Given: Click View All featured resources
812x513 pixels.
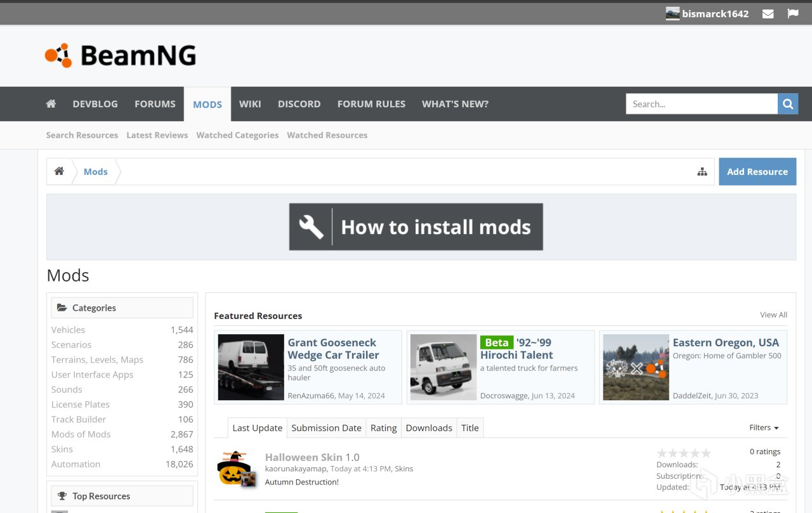Looking at the screenshot, I should [x=773, y=315].
